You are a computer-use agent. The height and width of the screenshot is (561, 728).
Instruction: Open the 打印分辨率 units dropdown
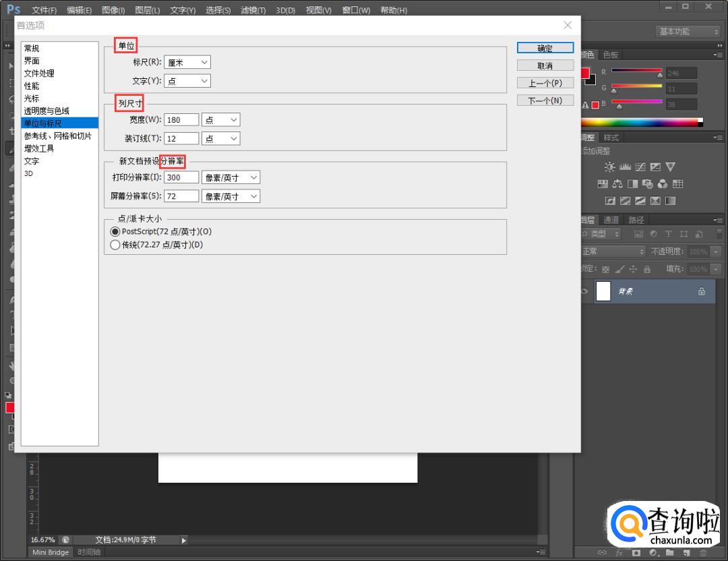point(231,177)
